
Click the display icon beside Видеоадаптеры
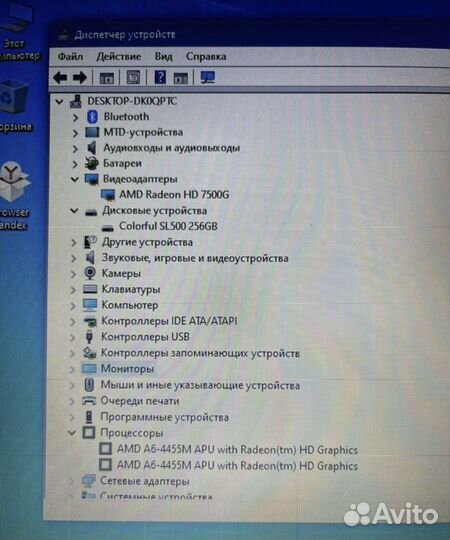tap(92, 179)
